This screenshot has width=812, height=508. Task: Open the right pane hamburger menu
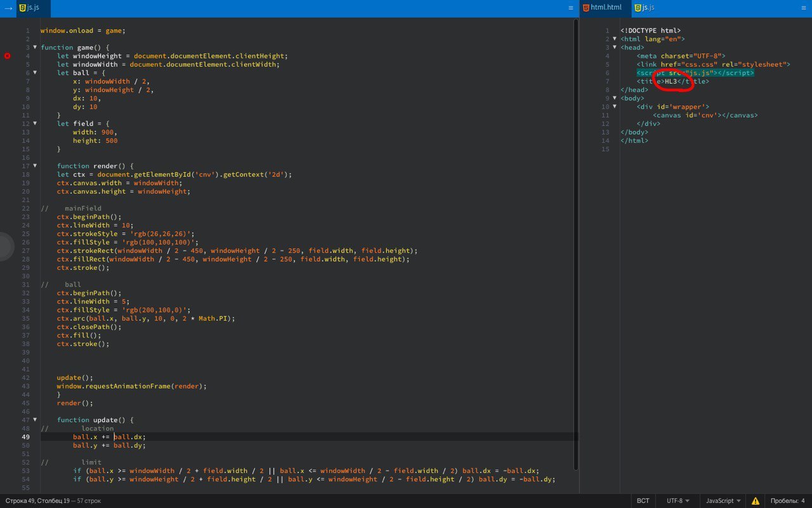[x=802, y=8]
